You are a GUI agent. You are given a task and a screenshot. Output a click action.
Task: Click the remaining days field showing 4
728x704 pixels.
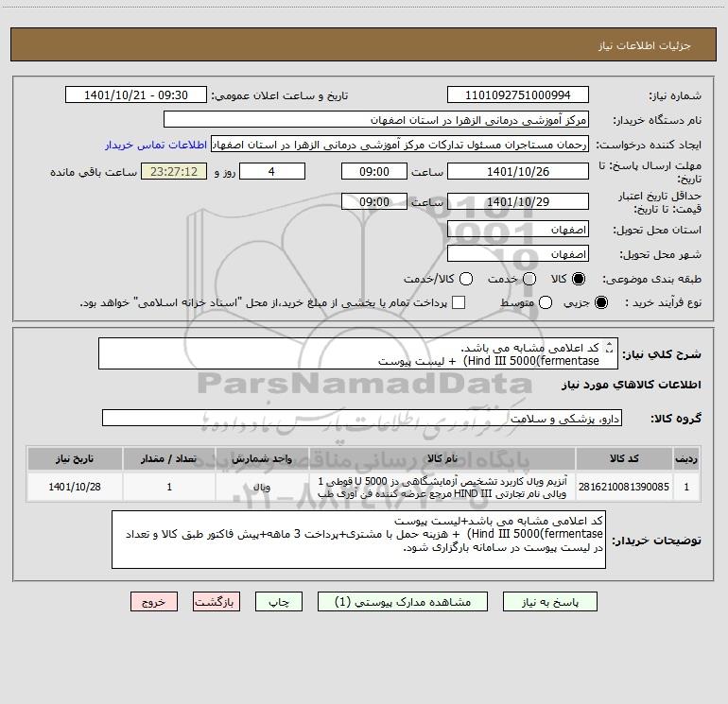pyautogui.click(x=272, y=171)
